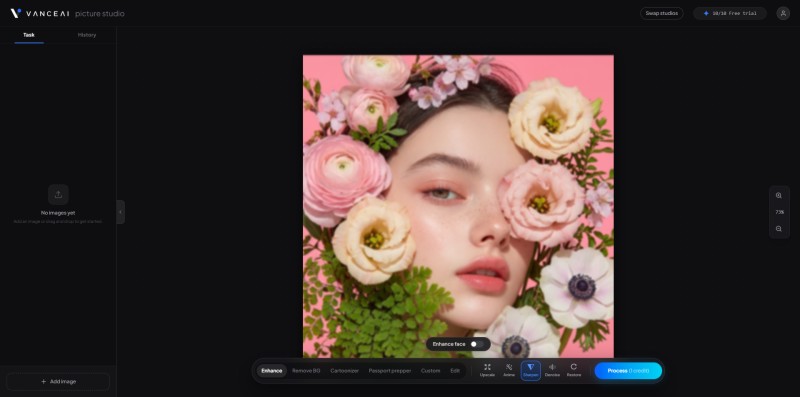This screenshot has height=397, width=800.
Task: Click the Add image button
Action: pyautogui.click(x=58, y=381)
